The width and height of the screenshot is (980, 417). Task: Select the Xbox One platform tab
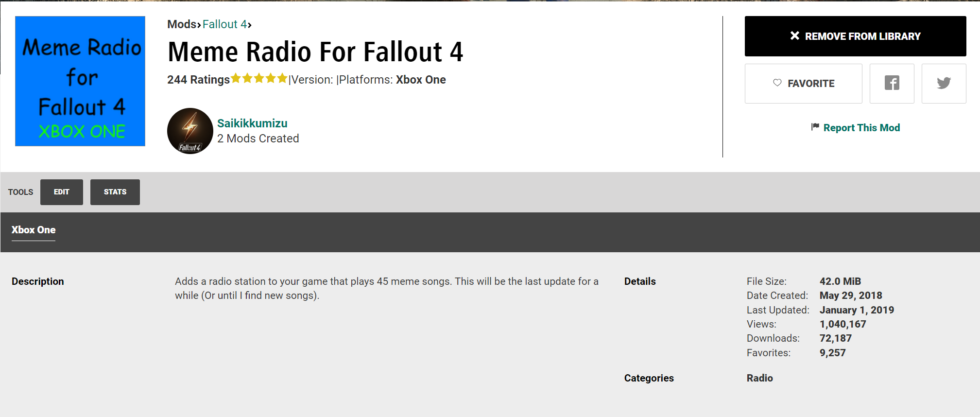(x=34, y=230)
